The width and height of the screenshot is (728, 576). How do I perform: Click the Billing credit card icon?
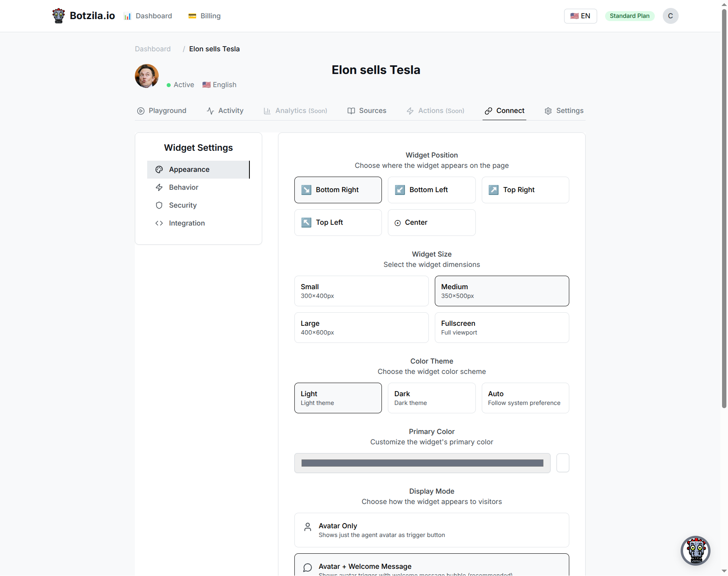pos(192,16)
